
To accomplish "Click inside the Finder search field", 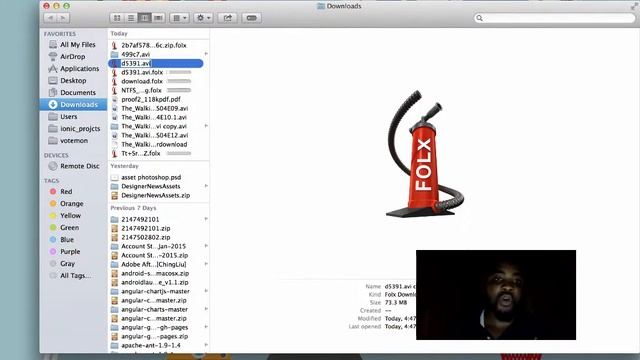I will coord(554,18).
